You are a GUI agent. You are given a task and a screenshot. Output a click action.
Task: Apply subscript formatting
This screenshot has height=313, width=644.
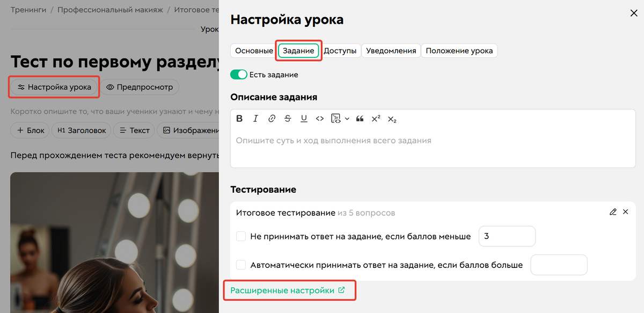coord(392,119)
